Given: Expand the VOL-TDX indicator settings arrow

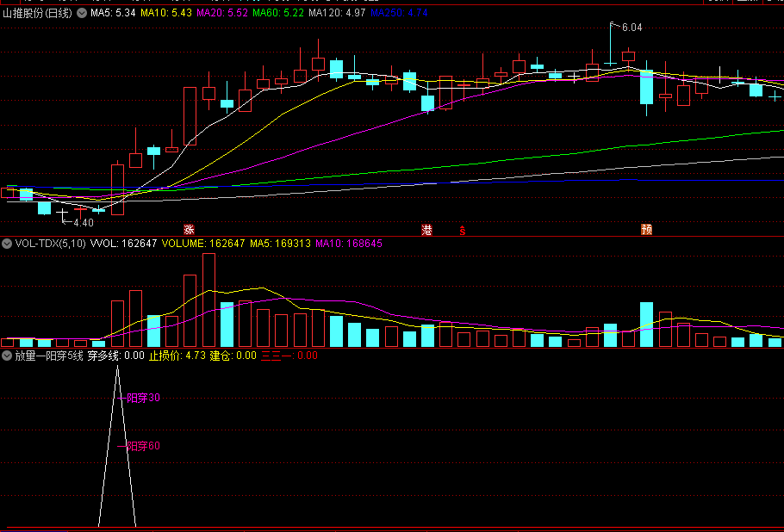Looking at the screenshot, I should (7, 244).
